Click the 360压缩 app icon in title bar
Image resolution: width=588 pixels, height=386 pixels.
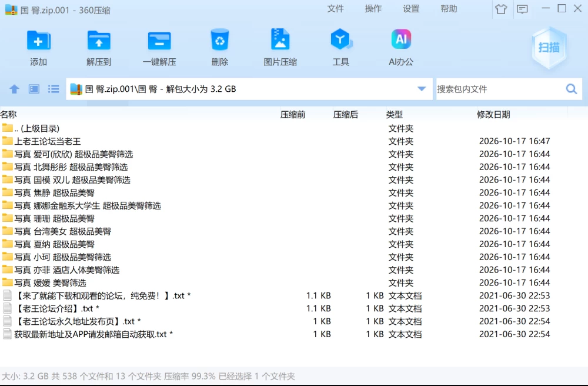[11, 9]
